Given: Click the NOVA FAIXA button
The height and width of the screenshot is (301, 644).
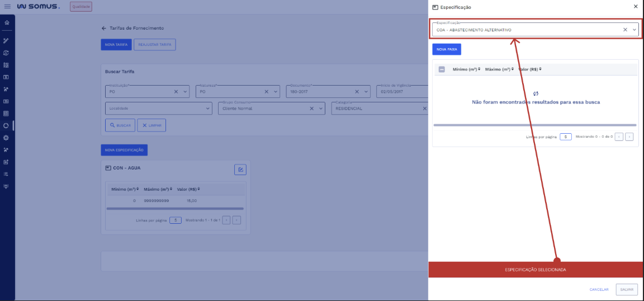Looking at the screenshot, I should tap(447, 49).
